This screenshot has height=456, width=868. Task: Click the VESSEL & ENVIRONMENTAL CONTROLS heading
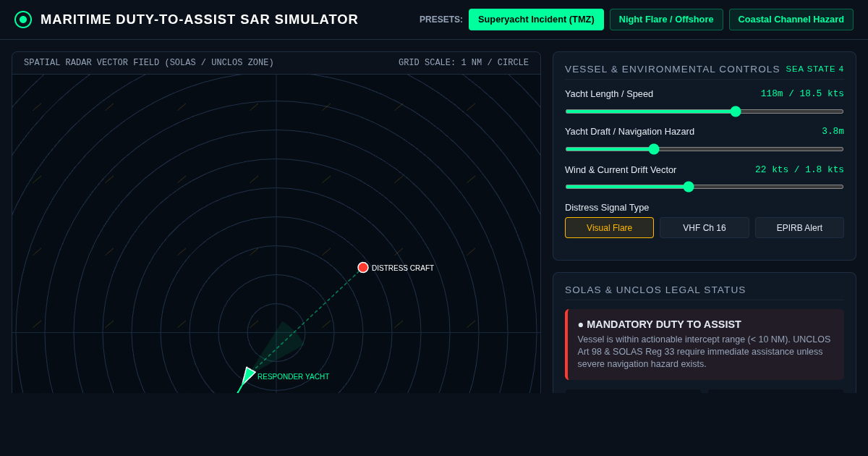(x=673, y=69)
